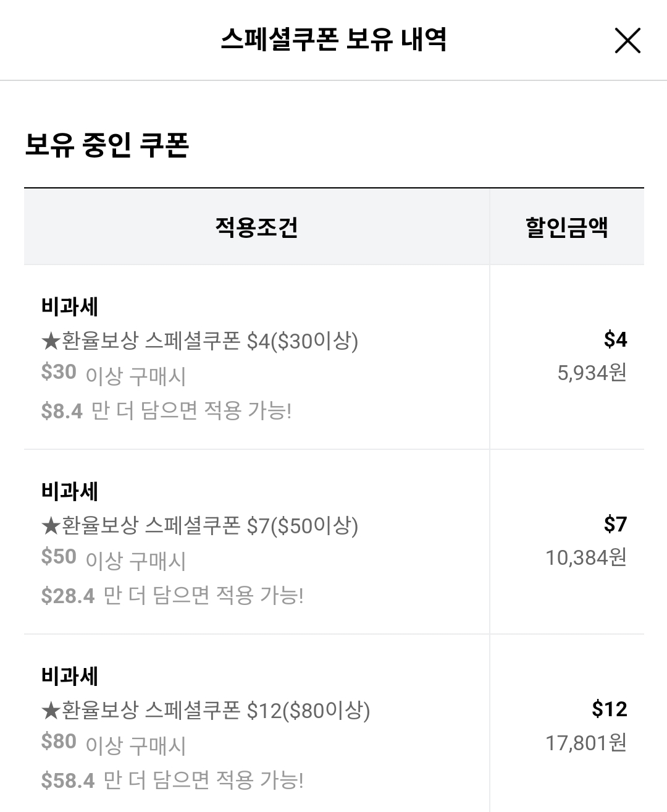
Task: Click the 적용조건 column header
Action: tap(256, 227)
